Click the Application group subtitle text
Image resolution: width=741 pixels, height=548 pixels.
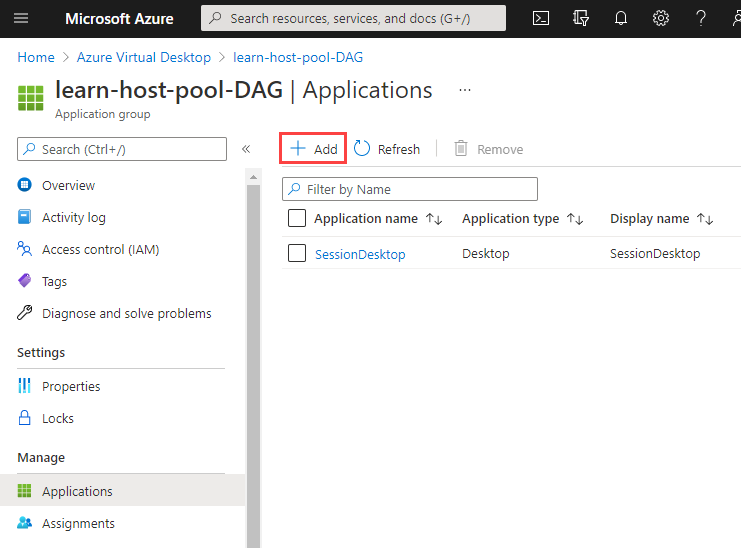(103, 114)
